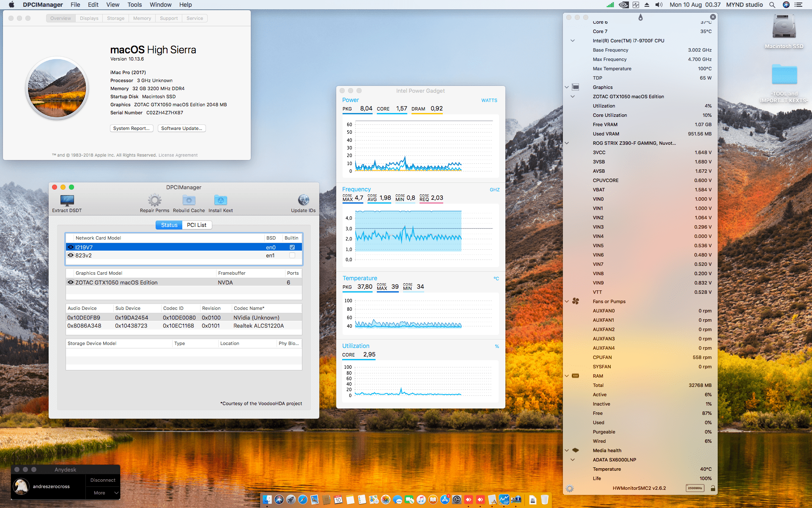Image resolution: width=812 pixels, height=508 pixels.
Task: Click the Repair Perms gear icon
Action: pyautogui.click(x=154, y=200)
